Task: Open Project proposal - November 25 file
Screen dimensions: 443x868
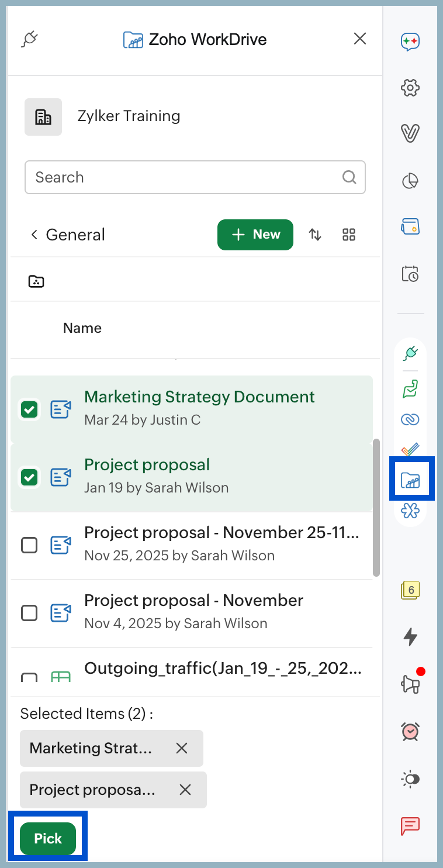Action: tap(222, 533)
